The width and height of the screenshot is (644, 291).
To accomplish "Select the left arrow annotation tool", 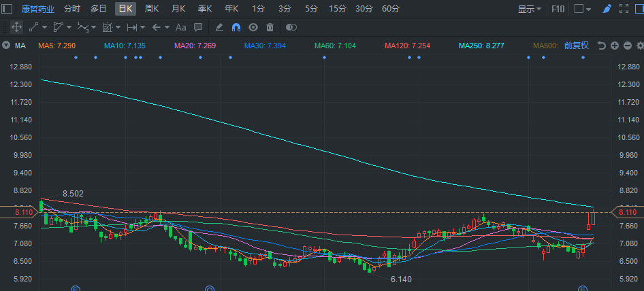I will tap(157, 27).
